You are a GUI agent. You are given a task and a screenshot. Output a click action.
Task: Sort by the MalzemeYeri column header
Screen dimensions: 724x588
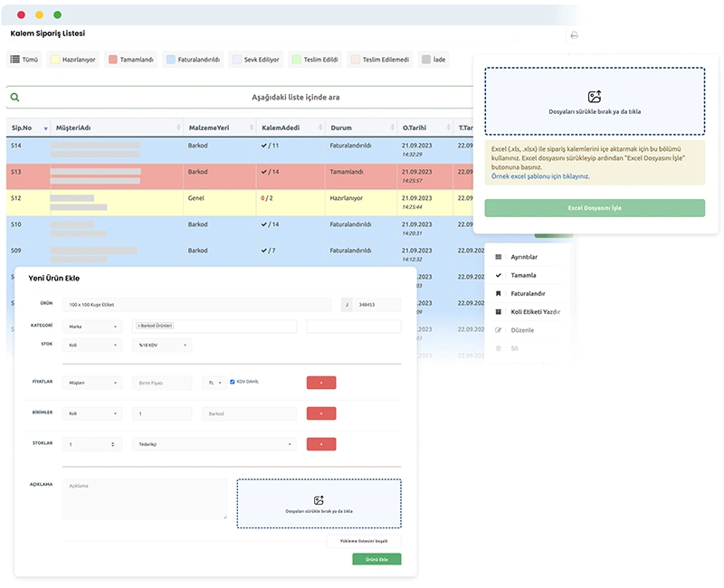pyautogui.click(x=219, y=128)
